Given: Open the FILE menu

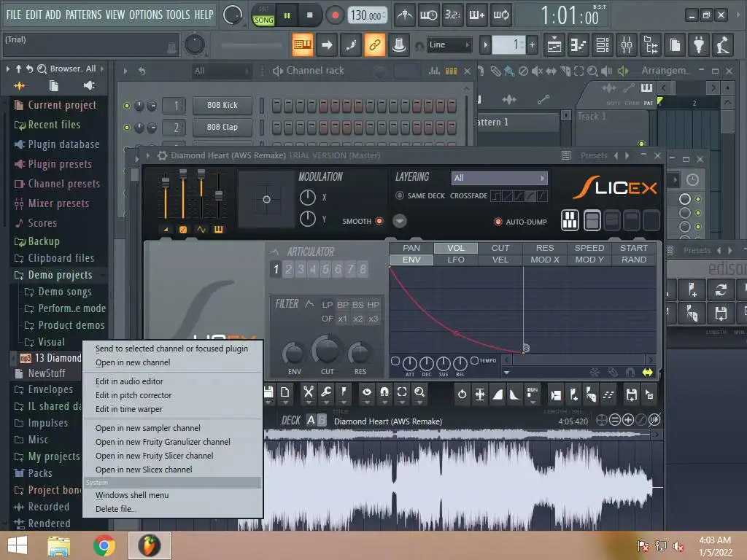Looking at the screenshot, I should [14, 15].
